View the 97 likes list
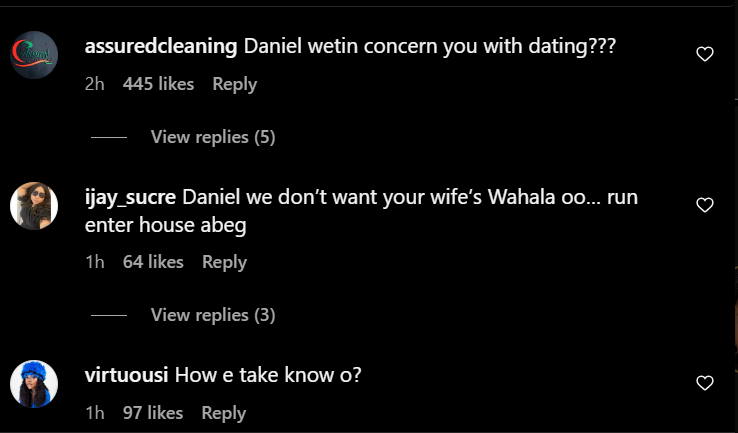This screenshot has height=433, width=738. tap(153, 413)
